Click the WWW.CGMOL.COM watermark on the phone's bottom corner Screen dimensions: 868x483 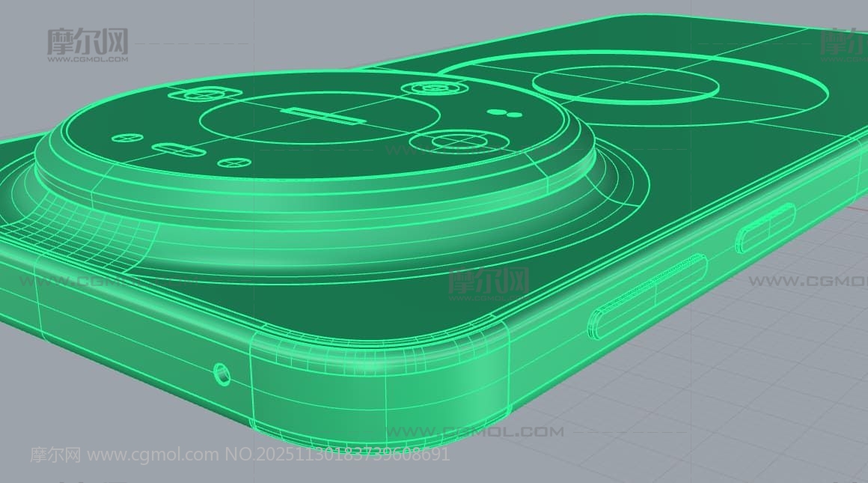(x=474, y=431)
